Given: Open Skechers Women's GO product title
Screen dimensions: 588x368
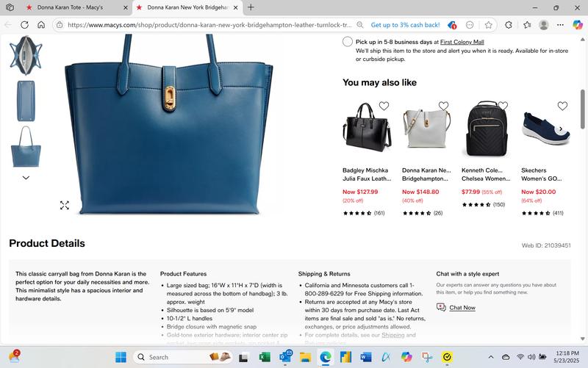Looking at the screenshot, I should [542, 174].
